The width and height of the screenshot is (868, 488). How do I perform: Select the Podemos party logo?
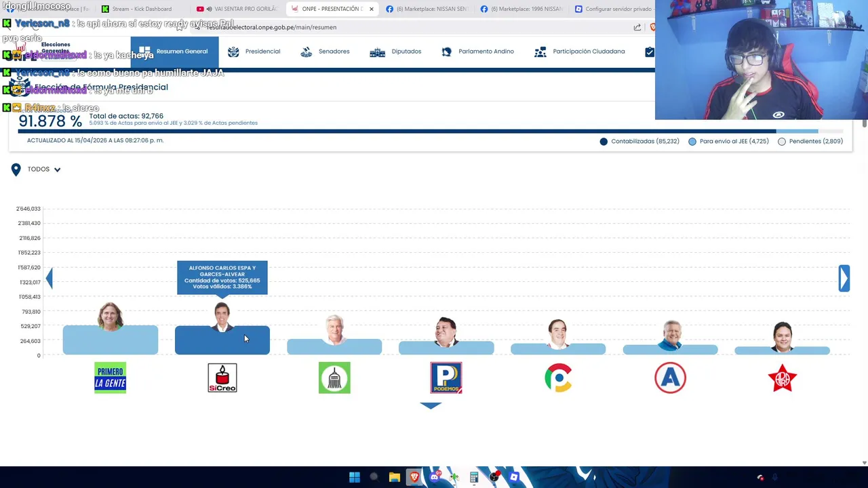pyautogui.click(x=446, y=378)
